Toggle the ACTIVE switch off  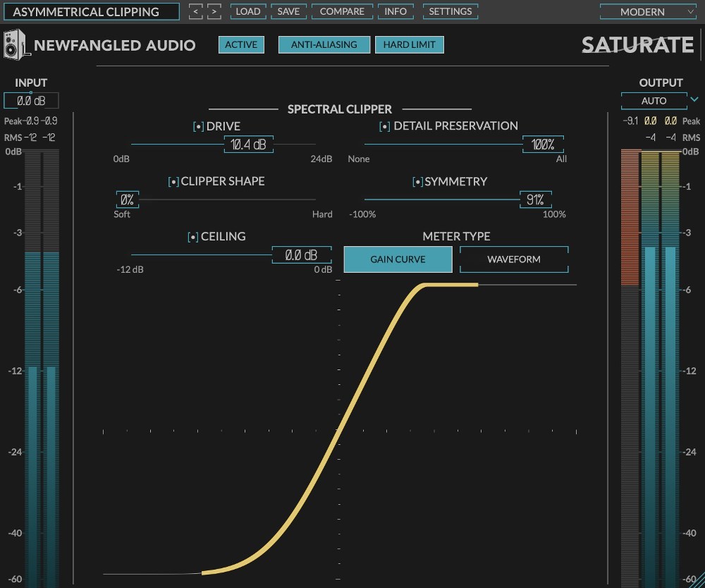241,44
